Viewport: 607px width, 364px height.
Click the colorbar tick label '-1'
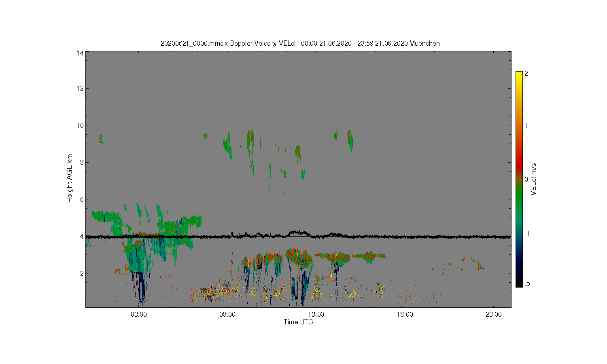526,234
